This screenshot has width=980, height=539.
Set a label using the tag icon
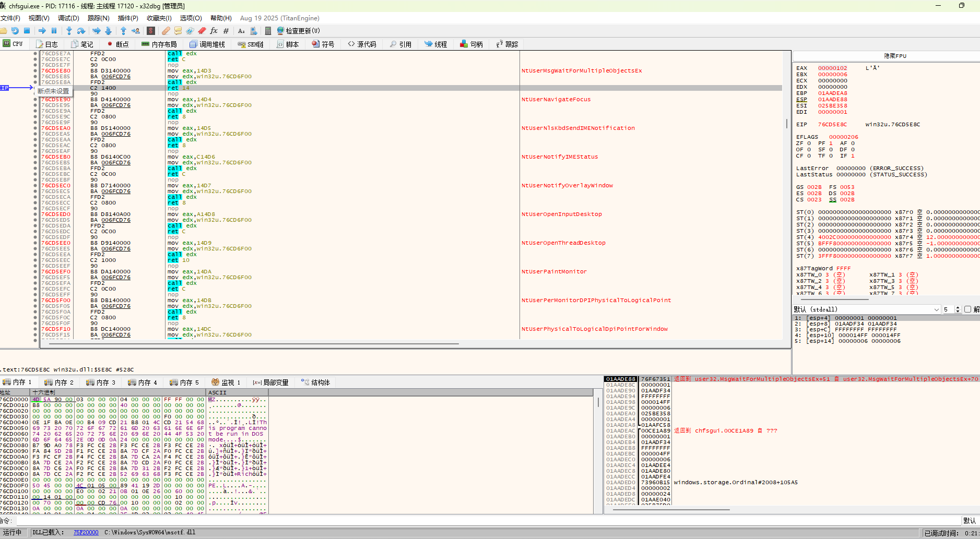pyautogui.click(x=190, y=30)
